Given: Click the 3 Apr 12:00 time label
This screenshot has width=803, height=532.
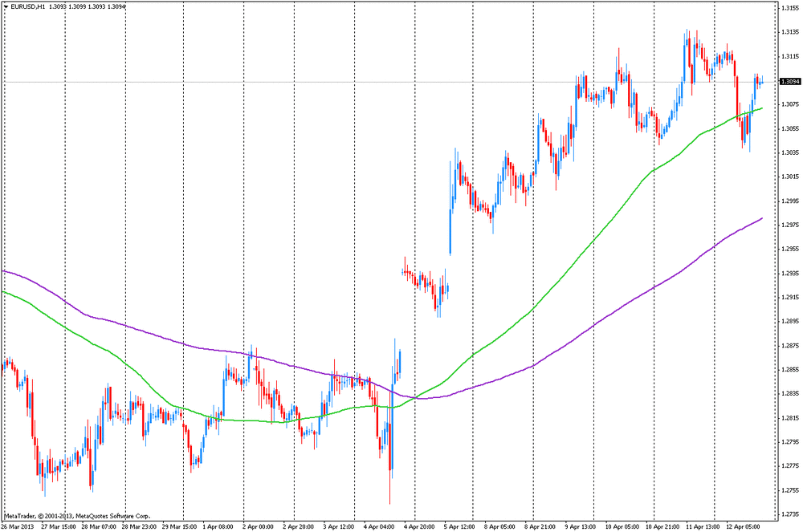Looking at the screenshot, I should tap(339, 526).
